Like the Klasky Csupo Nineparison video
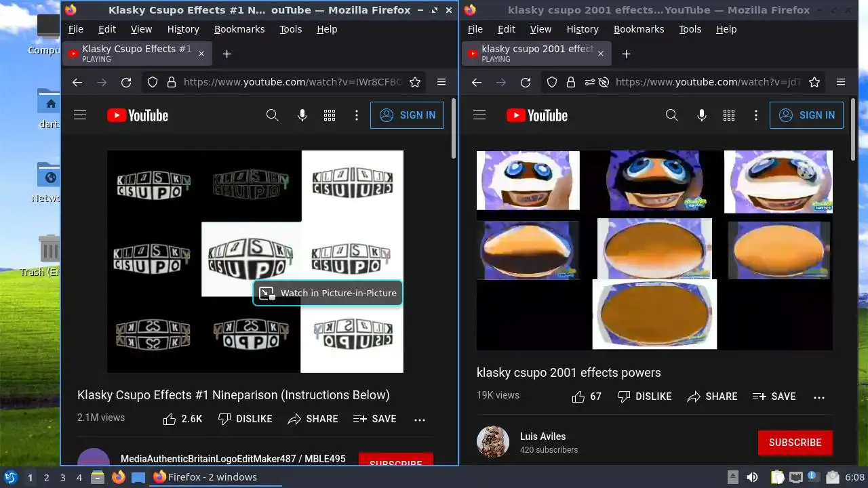The width and height of the screenshot is (868, 488). 182,419
